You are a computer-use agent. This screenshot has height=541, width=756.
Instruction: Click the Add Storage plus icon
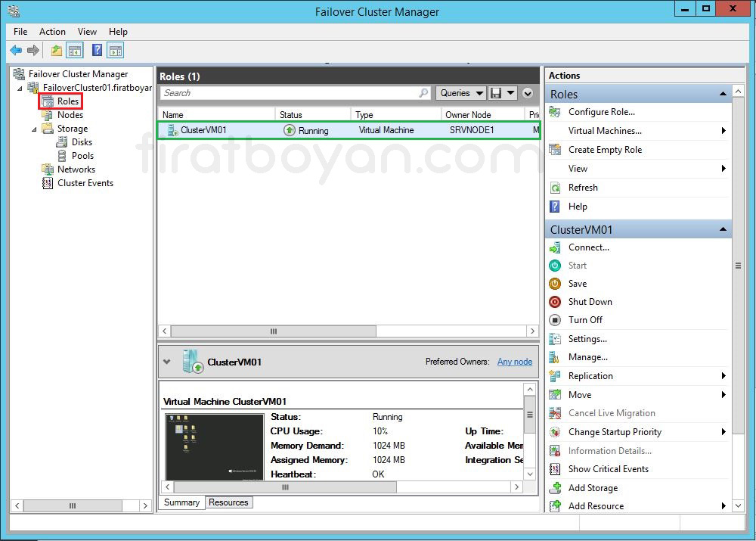pos(555,488)
